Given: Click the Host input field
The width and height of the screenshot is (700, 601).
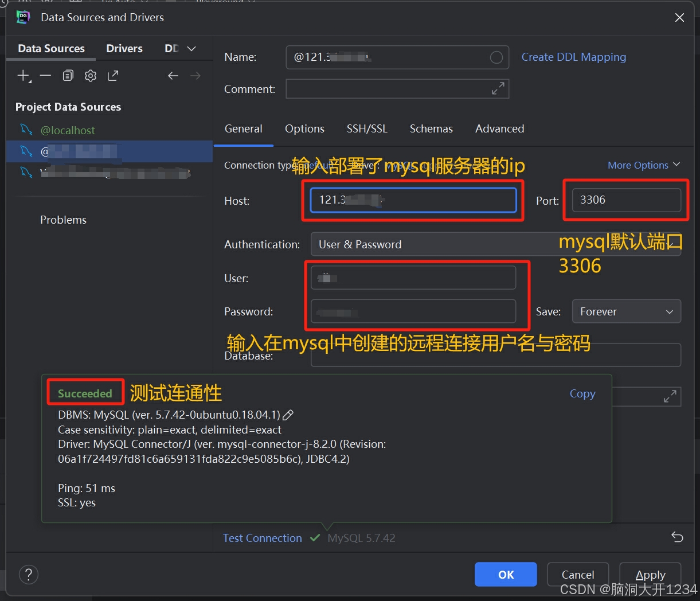Looking at the screenshot, I should 413,200.
